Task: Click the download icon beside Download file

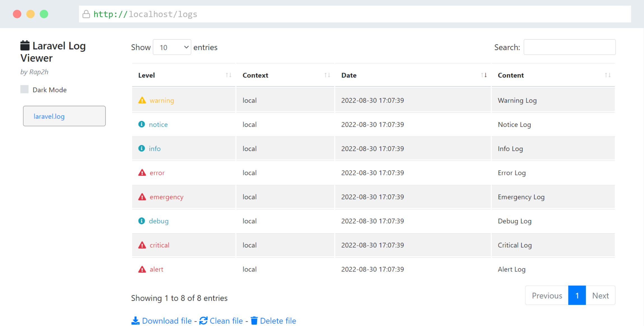Action: tap(136, 321)
